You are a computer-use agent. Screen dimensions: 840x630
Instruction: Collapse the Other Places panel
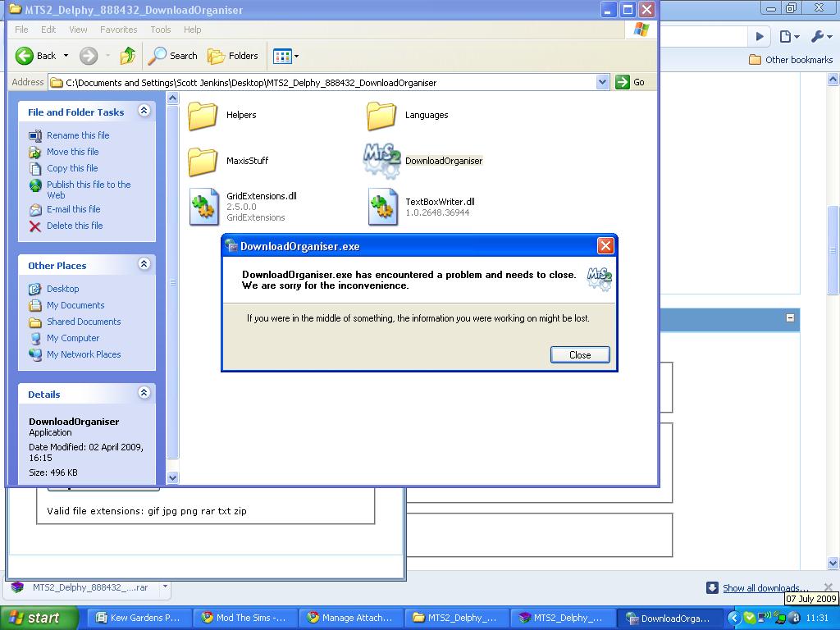coord(144,264)
